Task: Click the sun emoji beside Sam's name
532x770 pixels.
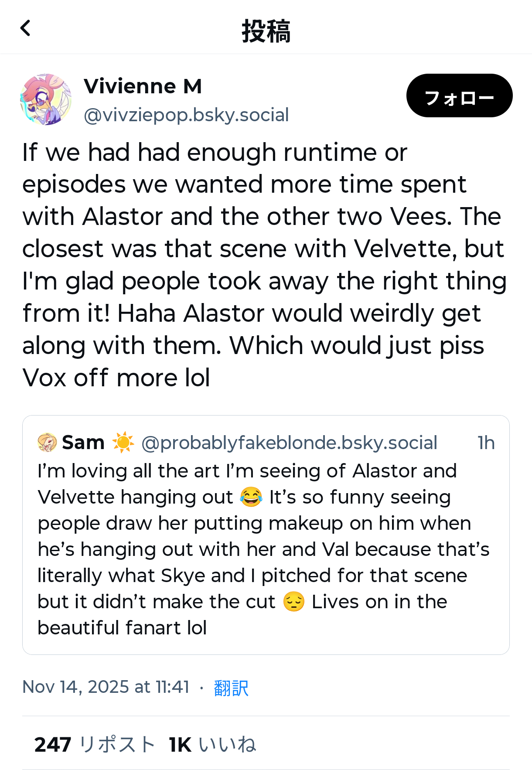Action: click(x=123, y=442)
